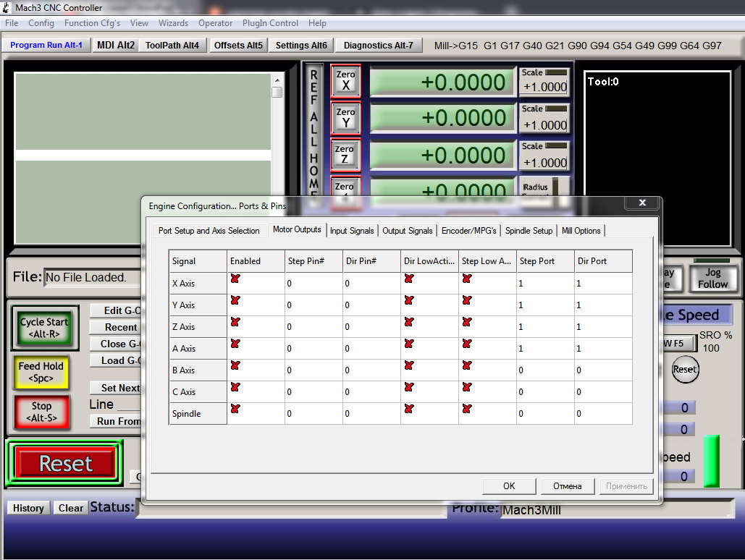Screen dimensions: 745x560
Task: Open the Mill Options tab
Action: [581, 230]
